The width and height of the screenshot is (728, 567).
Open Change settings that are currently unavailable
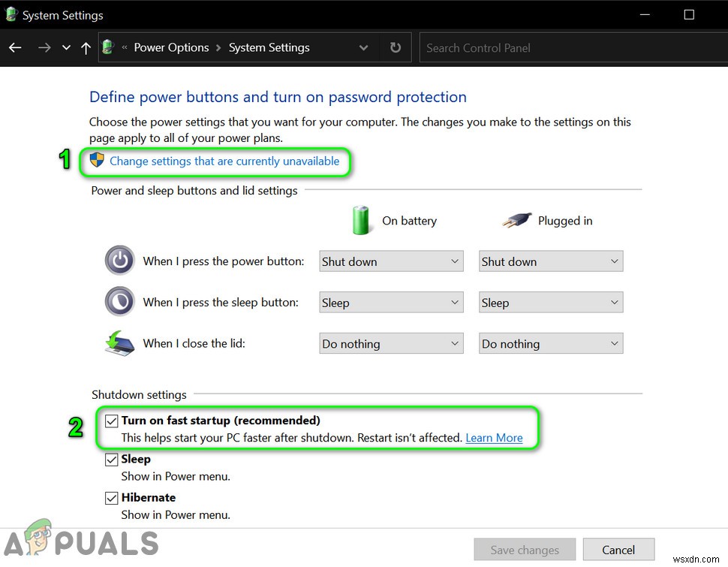point(224,161)
